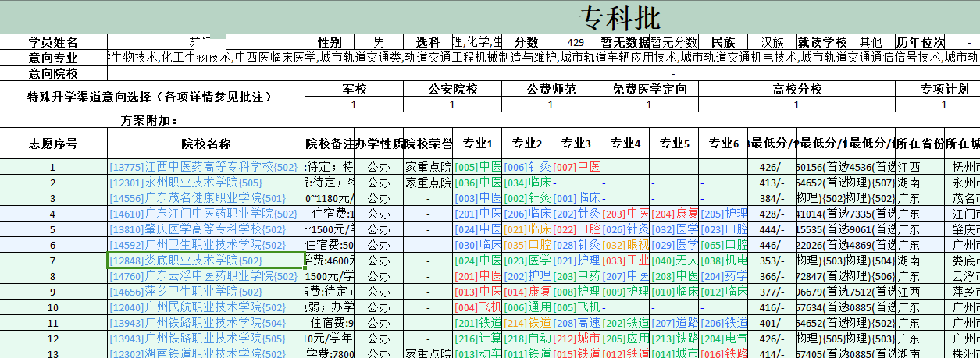Image resolution: width=980 pixels, height=358 pixels.
Task: Select the 意向院校 label cell
Action: 53,73
